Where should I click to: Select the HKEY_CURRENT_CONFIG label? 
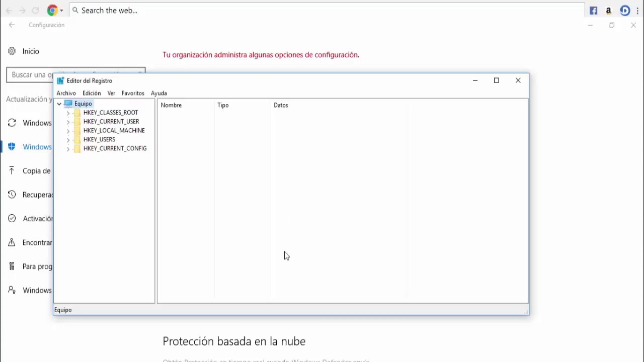pyautogui.click(x=115, y=149)
